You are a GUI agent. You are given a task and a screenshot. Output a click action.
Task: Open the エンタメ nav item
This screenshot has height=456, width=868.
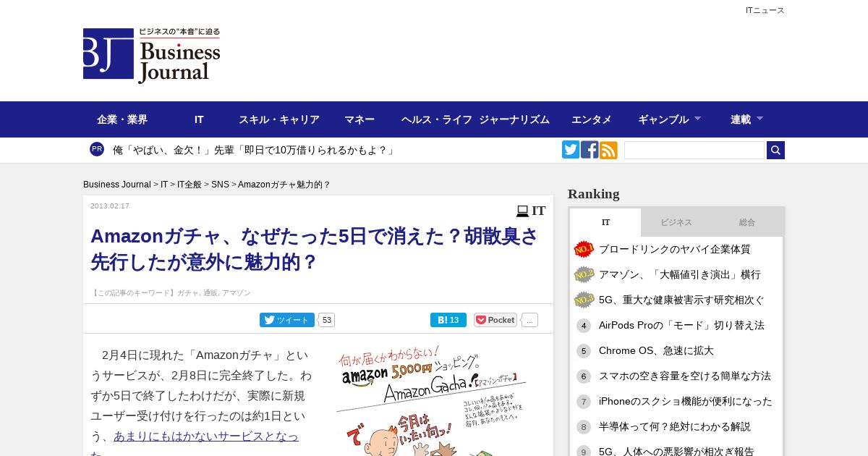tap(592, 119)
